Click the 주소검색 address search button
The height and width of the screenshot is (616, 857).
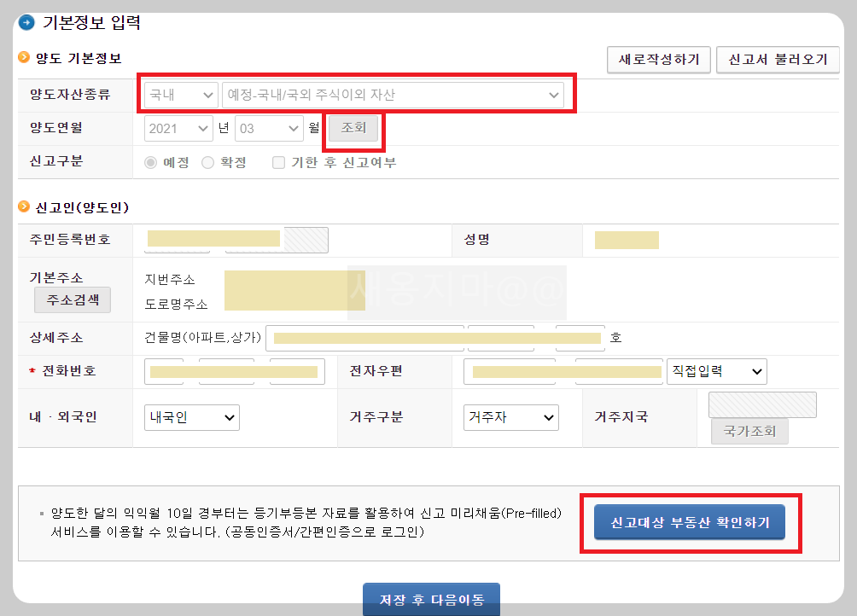pyautogui.click(x=72, y=299)
